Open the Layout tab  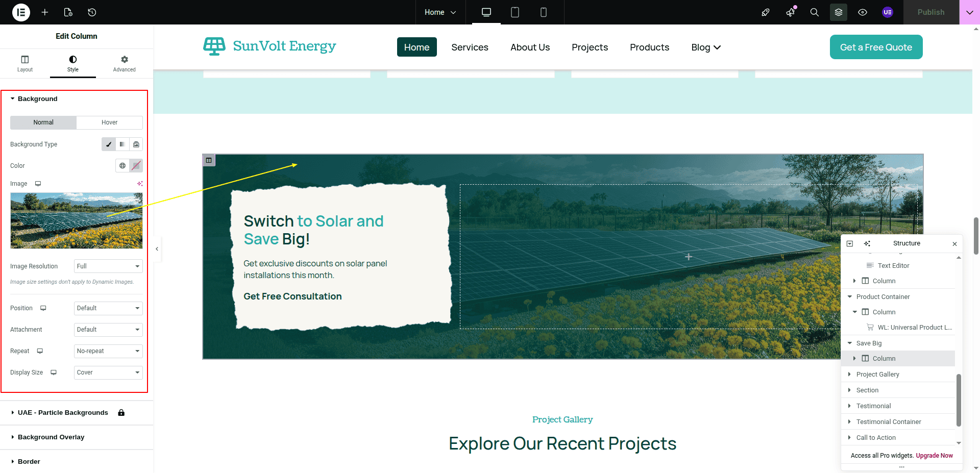tap(24, 64)
